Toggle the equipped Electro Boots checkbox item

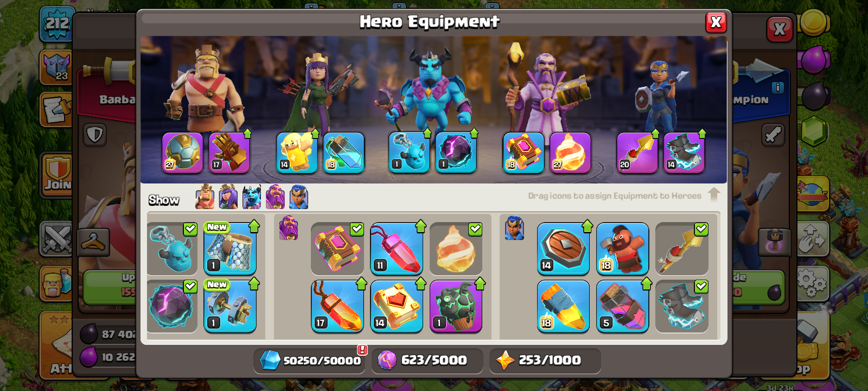click(682, 306)
